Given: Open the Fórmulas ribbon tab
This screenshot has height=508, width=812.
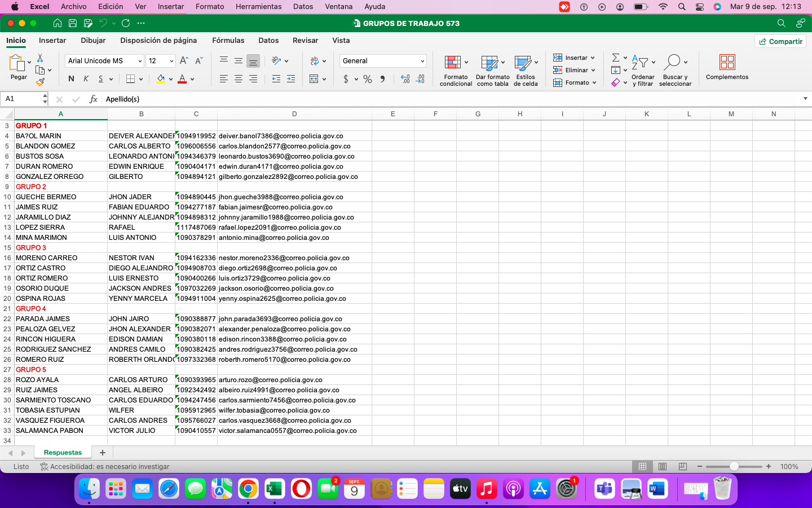Looking at the screenshot, I should (228, 41).
